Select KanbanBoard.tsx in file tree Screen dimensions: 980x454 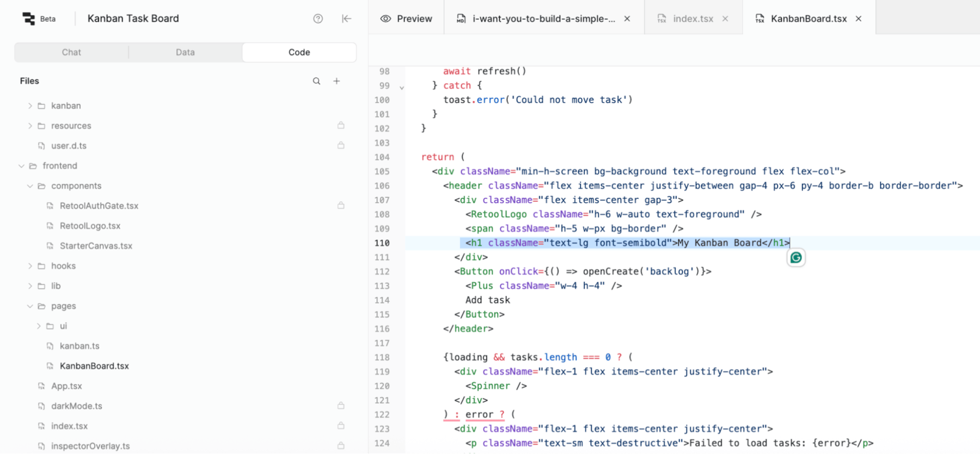(94, 366)
